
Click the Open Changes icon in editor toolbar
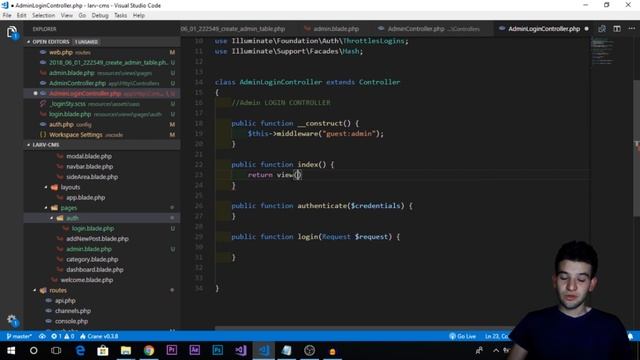click(x=602, y=29)
